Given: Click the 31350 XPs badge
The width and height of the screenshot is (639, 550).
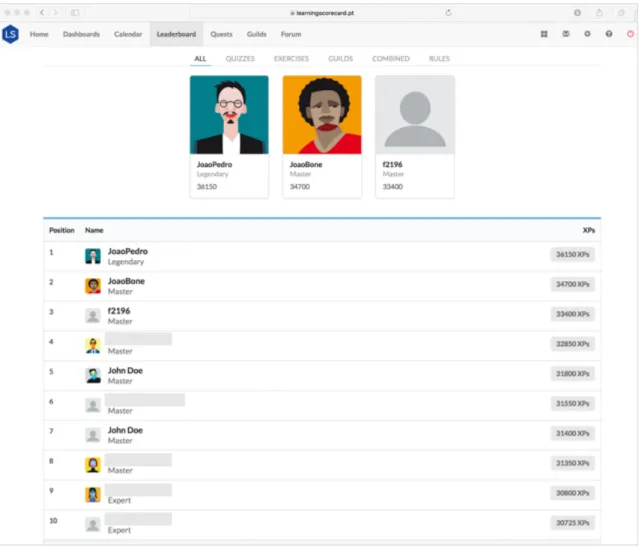Looking at the screenshot, I should click(x=573, y=463).
